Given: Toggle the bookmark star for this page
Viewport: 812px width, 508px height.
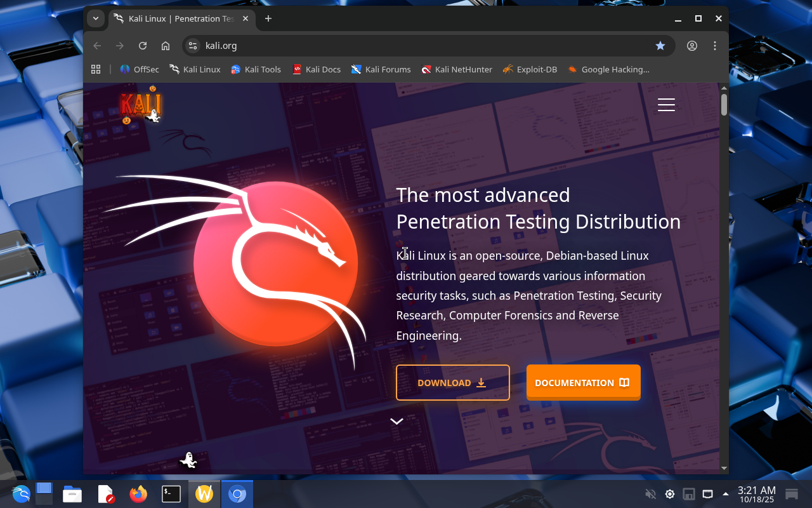Looking at the screenshot, I should click(660, 46).
